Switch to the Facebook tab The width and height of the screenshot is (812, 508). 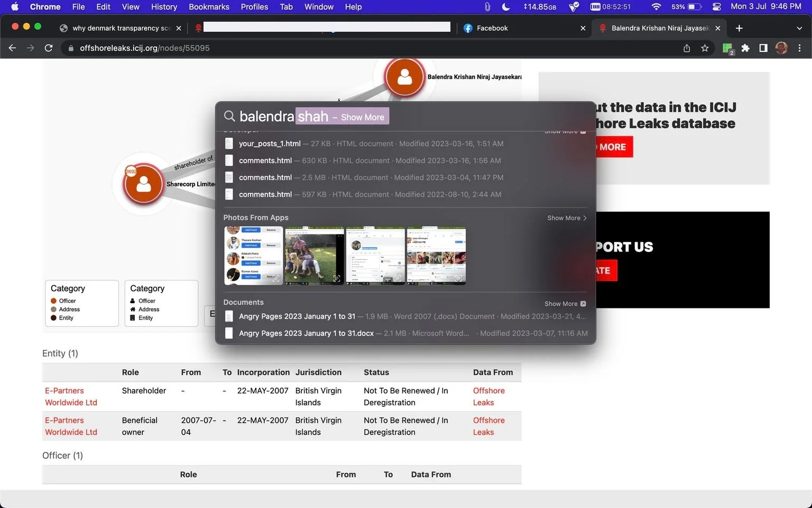pos(523,28)
